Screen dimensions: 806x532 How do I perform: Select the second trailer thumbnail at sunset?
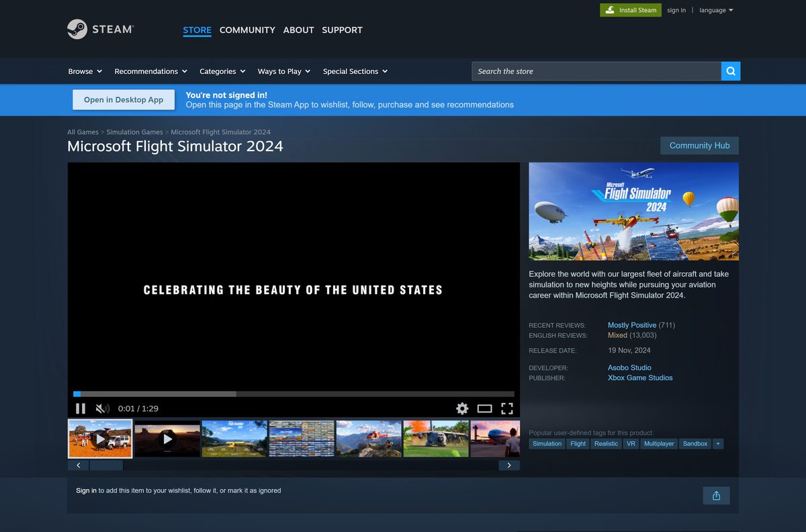click(167, 439)
